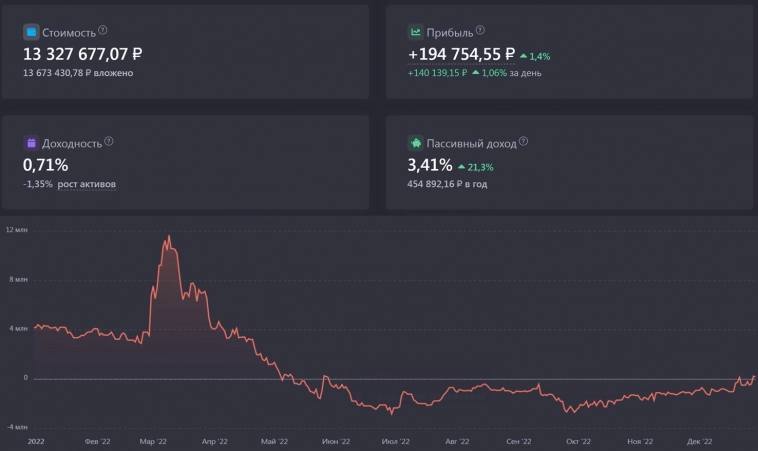
Task: Click the 454 892,16 ₽ в год text
Action: [447, 184]
